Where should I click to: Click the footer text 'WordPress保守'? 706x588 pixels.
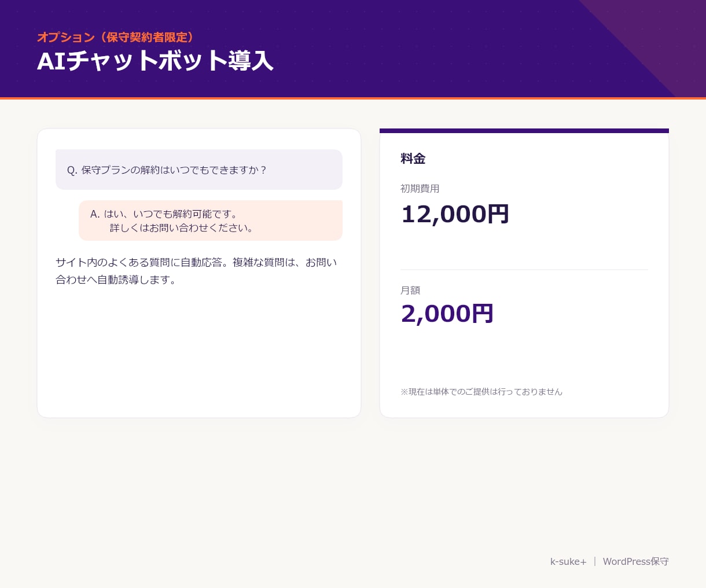pos(635,561)
